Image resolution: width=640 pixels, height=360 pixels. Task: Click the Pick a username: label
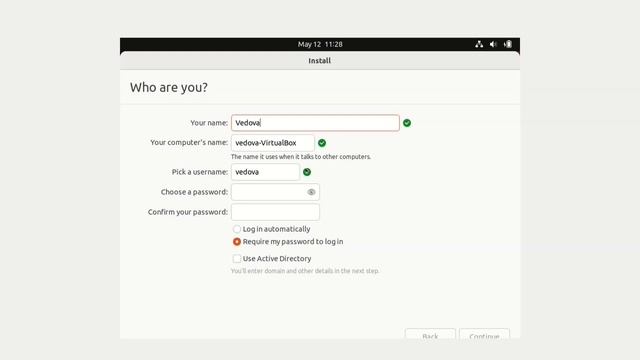click(200, 172)
